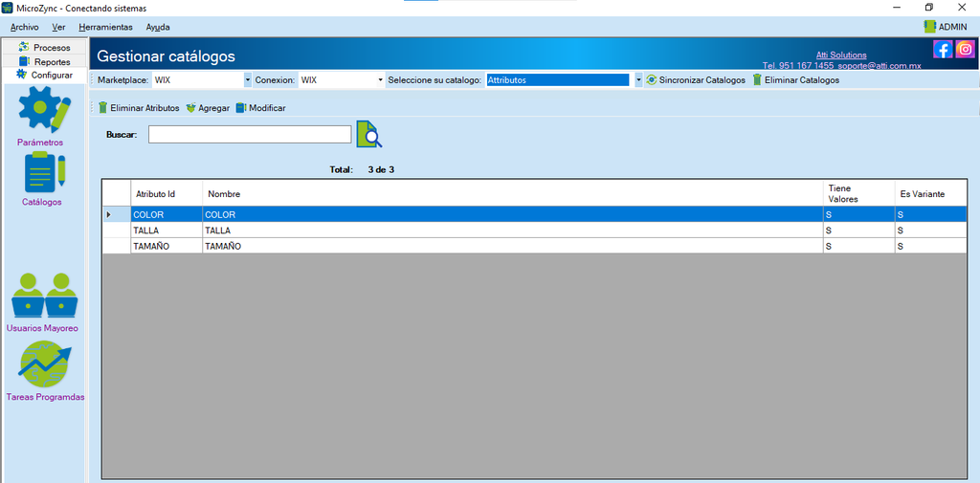This screenshot has height=483, width=980.
Task: Open the Facebook icon in header
Action: point(943,50)
